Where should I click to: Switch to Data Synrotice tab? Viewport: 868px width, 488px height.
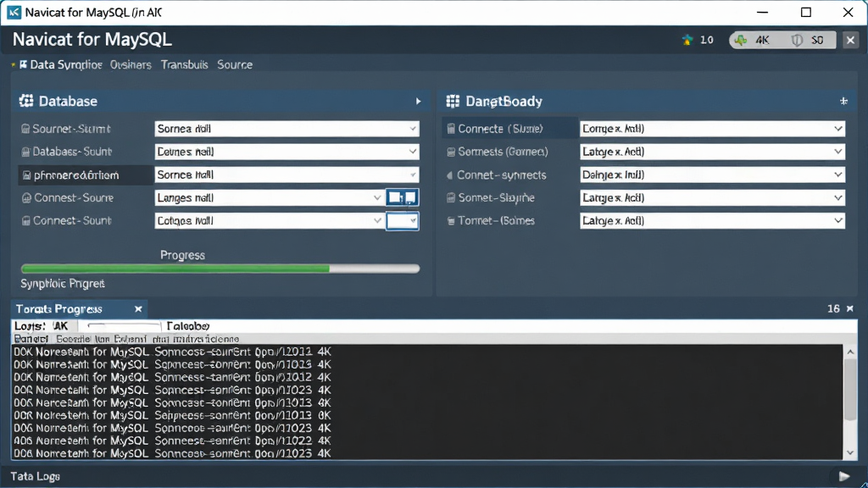point(61,64)
